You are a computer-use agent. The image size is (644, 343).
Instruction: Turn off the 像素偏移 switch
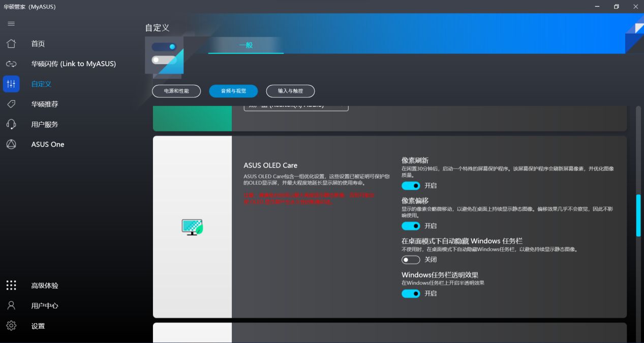click(411, 226)
